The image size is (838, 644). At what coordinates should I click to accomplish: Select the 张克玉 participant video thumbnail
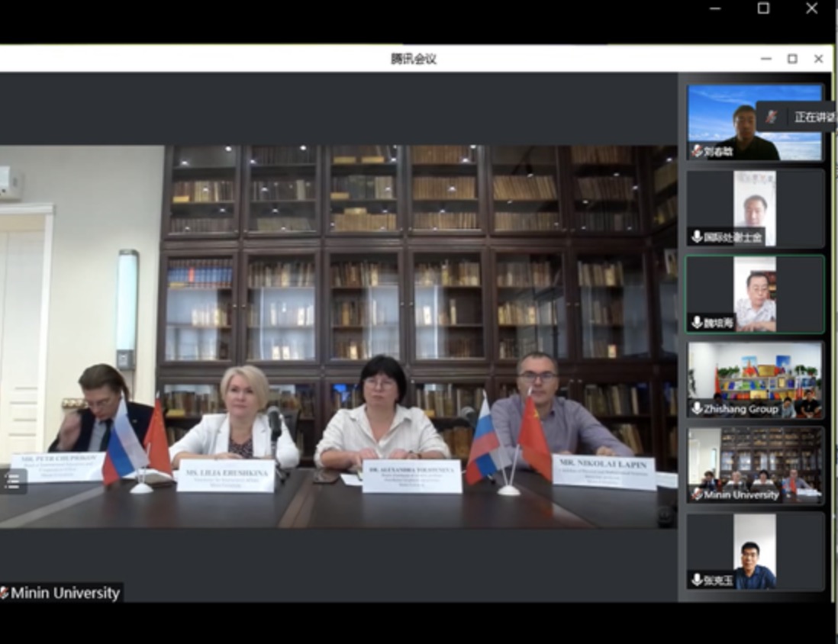click(x=754, y=549)
